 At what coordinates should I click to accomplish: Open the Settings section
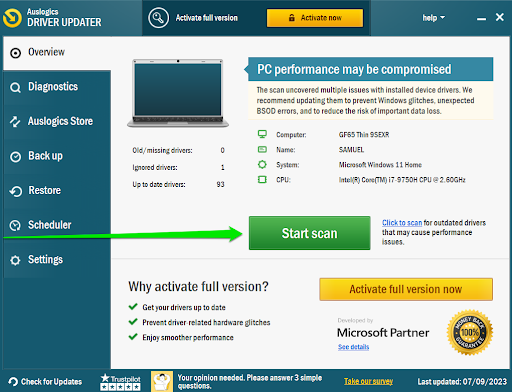click(57, 260)
